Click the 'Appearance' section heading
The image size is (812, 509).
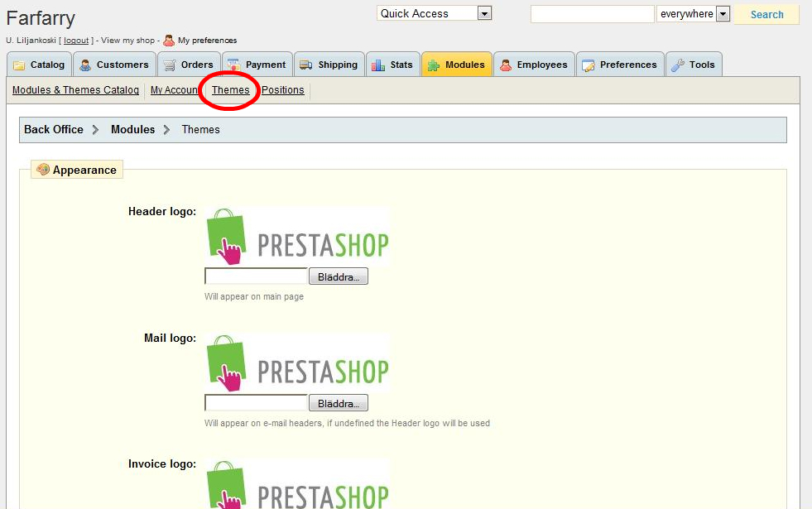point(84,170)
